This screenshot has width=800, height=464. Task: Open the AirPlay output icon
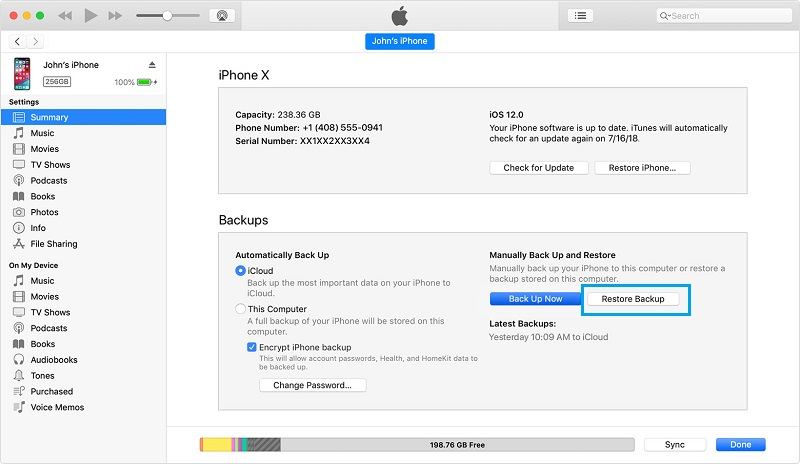pyautogui.click(x=222, y=16)
